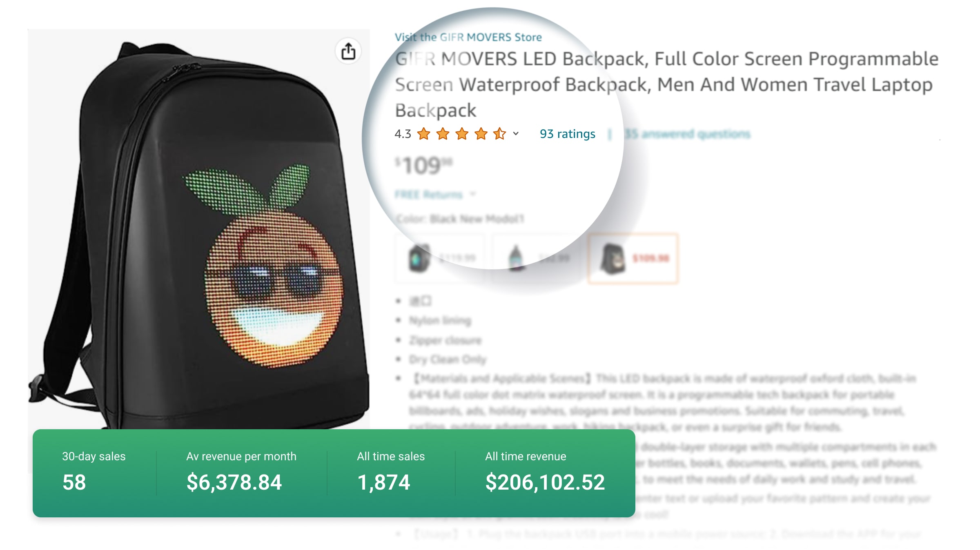Expand the star rating breakdown chevron
This screenshot has height=550, width=980.
point(516,133)
